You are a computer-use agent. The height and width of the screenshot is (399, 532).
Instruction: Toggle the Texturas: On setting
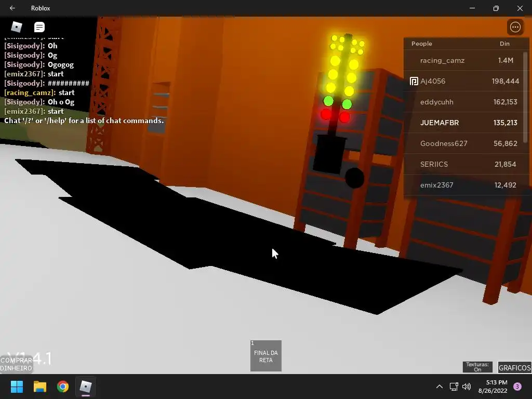[477, 367]
